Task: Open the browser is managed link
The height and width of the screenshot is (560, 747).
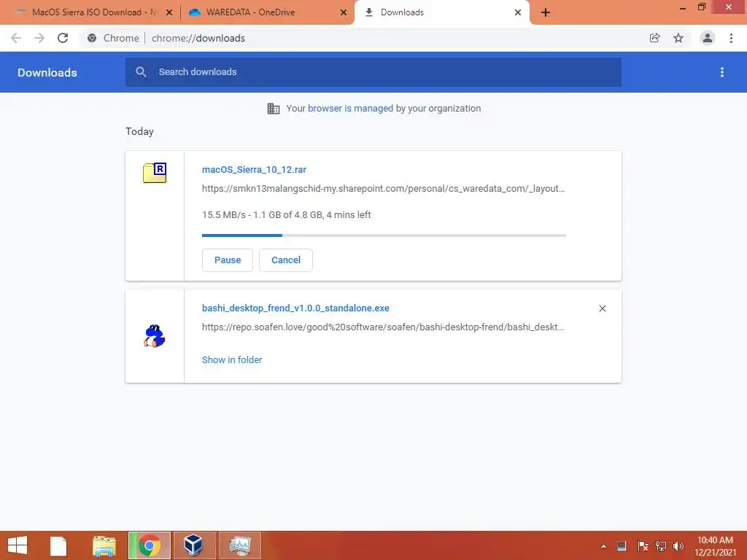Action: (351, 109)
